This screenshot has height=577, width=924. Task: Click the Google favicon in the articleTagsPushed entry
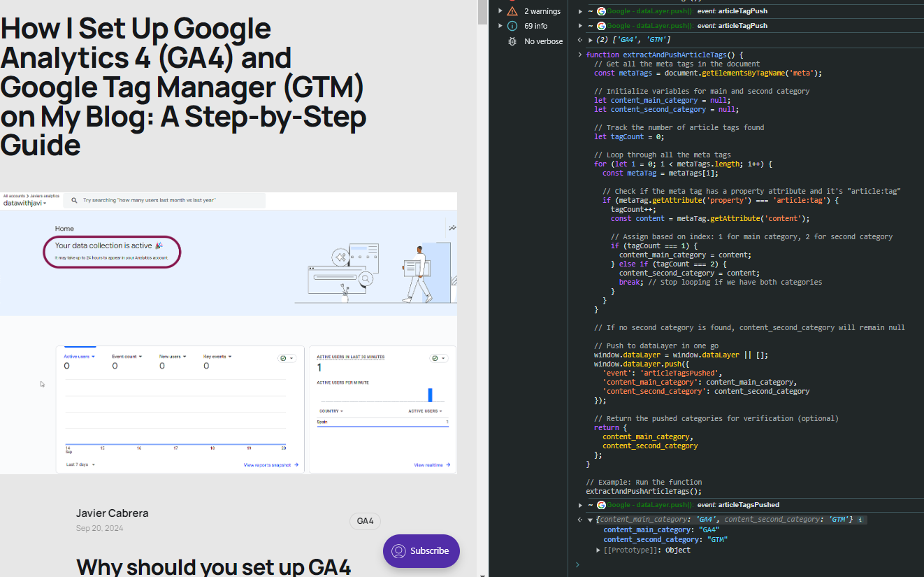click(x=601, y=505)
